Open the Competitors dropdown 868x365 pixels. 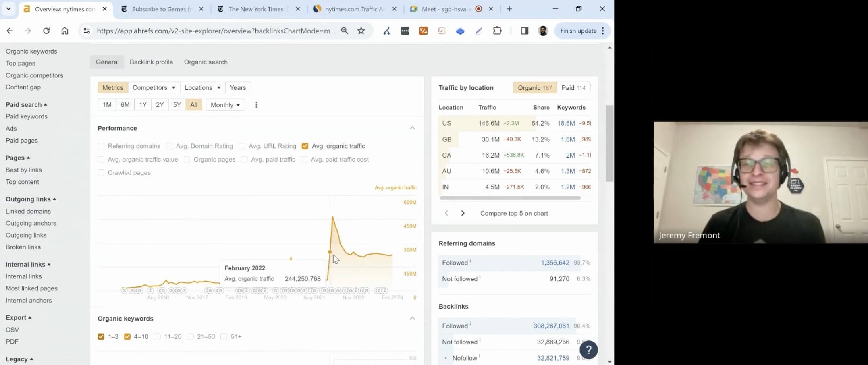click(x=154, y=87)
